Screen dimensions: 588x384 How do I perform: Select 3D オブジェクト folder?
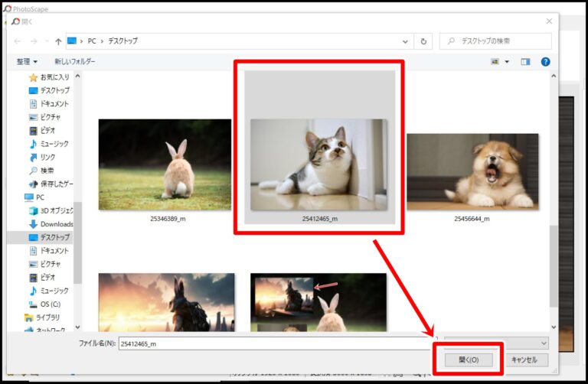51,210
